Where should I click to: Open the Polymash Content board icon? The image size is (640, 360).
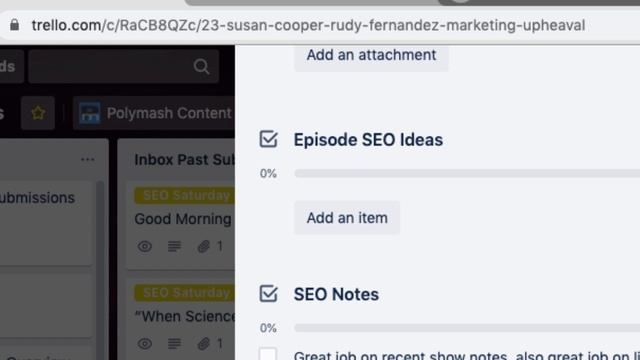click(90, 113)
